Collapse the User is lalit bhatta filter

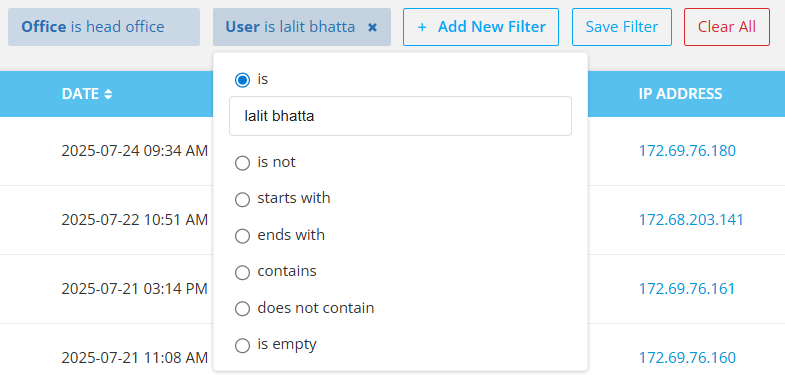click(x=290, y=27)
